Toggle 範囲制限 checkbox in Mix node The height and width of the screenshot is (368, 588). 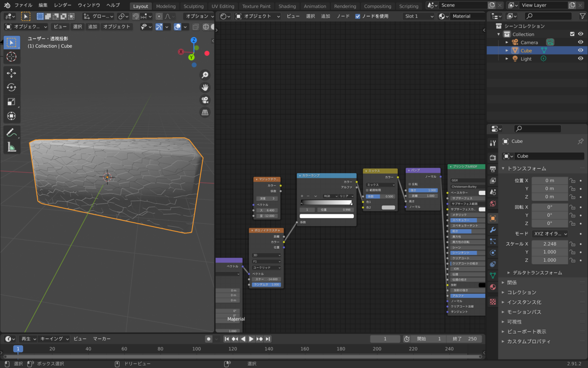[367, 190]
